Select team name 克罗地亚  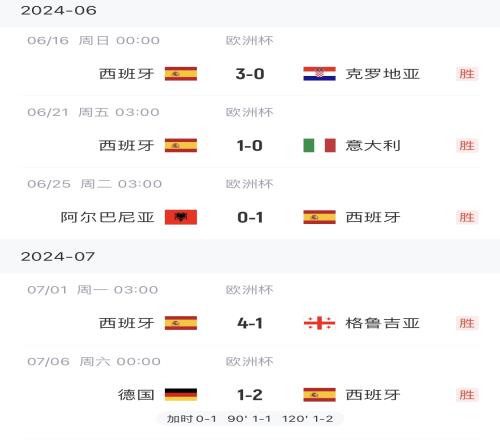click(x=382, y=74)
